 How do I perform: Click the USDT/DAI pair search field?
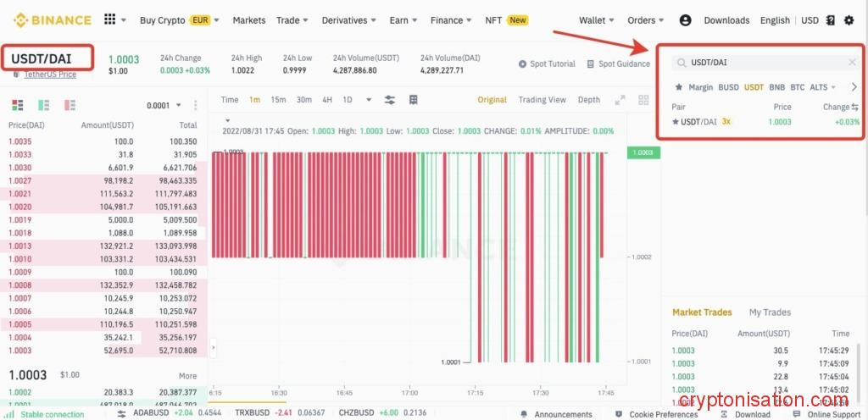click(763, 62)
